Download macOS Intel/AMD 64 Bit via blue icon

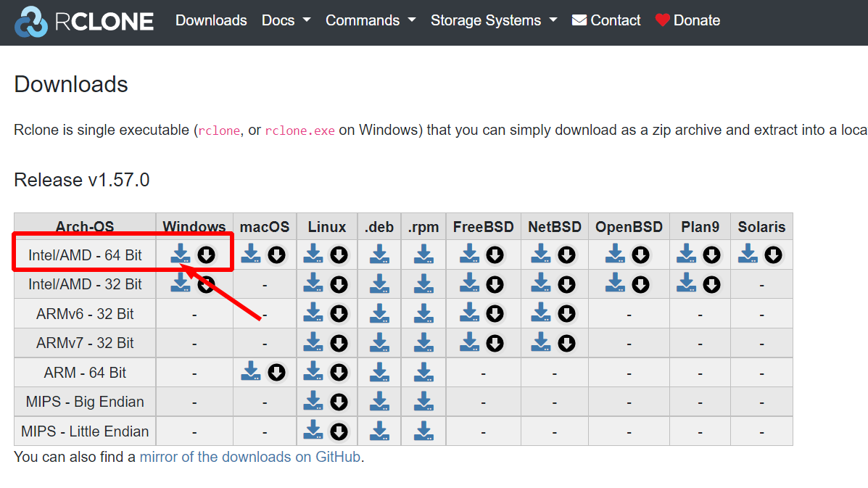[x=251, y=254]
